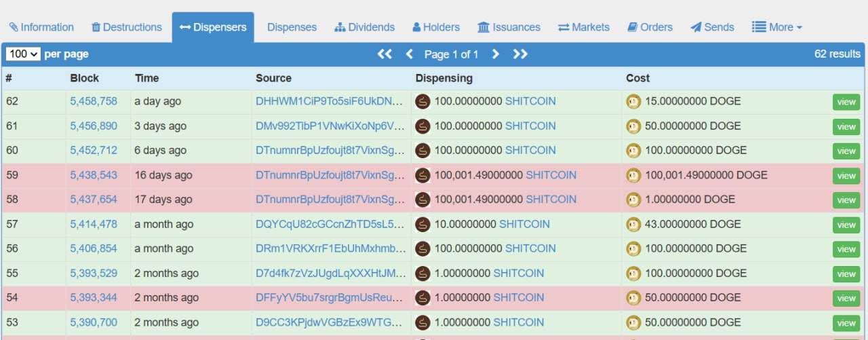View dispenser number 58
This screenshot has height=340, width=868.
point(846,200)
